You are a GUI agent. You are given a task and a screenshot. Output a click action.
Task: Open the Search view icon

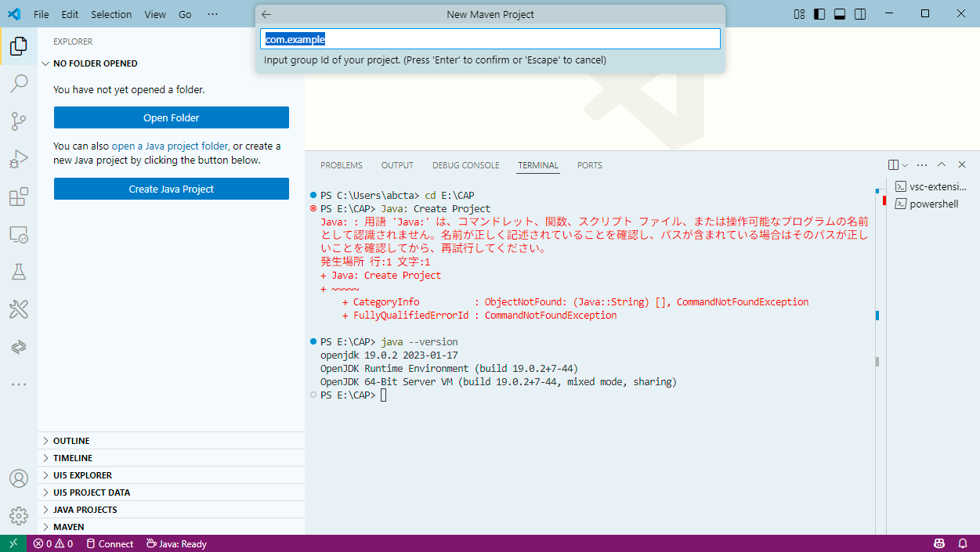(19, 84)
